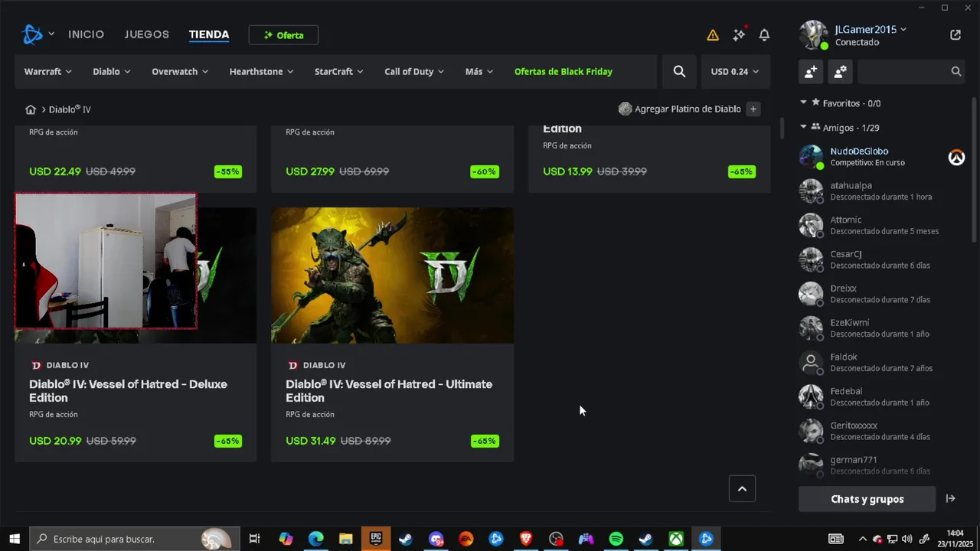980x551 pixels.
Task: Open the friend management gear icon
Action: pyautogui.click(x=840, y=71)
